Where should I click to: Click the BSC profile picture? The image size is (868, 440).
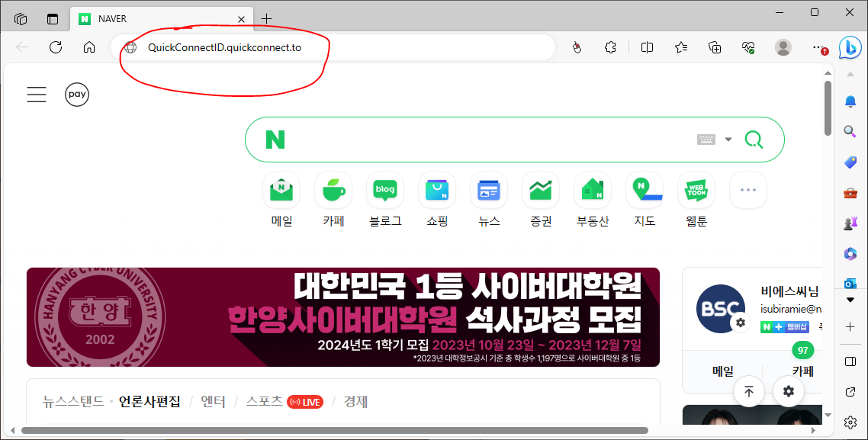[x=720, y=308]
